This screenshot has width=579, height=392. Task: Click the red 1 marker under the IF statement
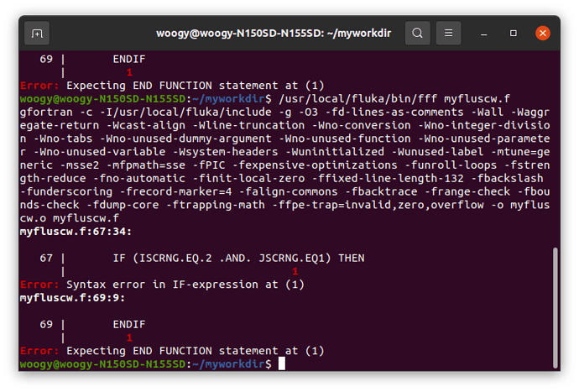(295, 272)
